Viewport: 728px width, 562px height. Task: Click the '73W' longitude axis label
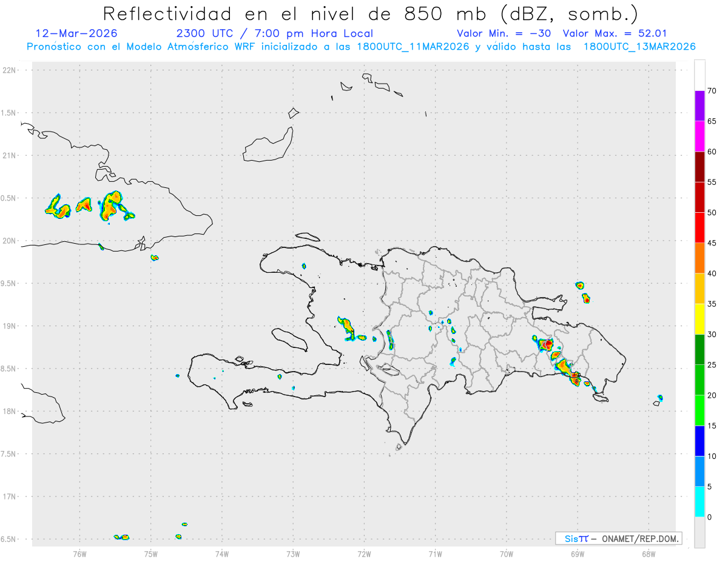click(x=293, y=554)
